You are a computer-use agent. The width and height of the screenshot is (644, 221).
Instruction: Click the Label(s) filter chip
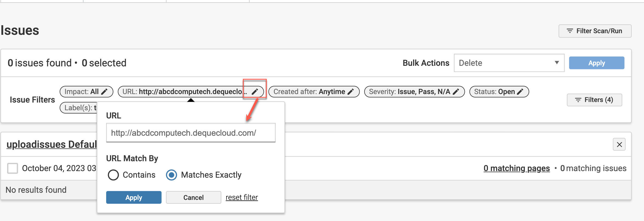tap(79, 108)
